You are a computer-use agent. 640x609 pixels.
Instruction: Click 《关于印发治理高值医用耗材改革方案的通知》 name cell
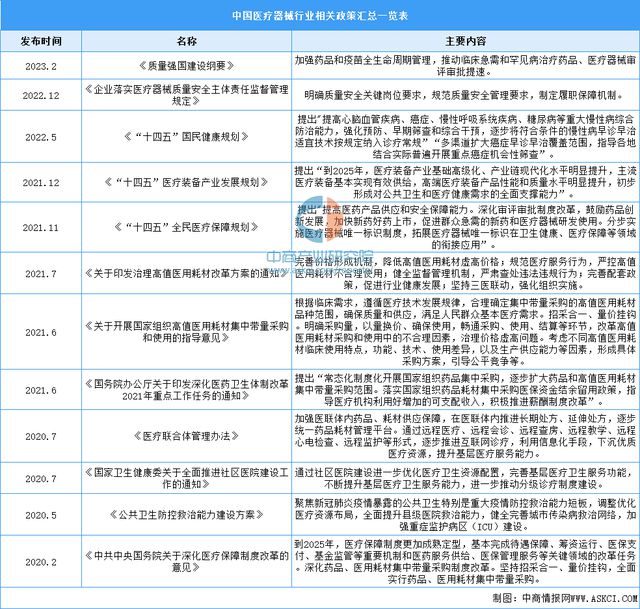(187, 273)
